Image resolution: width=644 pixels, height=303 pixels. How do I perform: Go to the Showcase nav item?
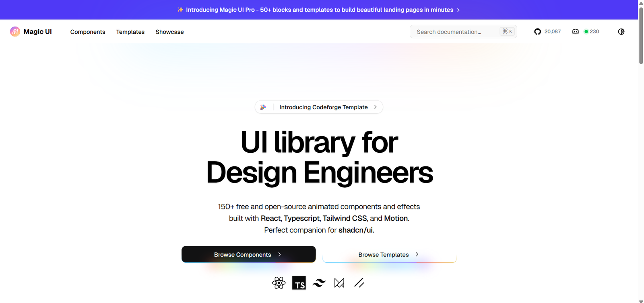click(169, 32)
